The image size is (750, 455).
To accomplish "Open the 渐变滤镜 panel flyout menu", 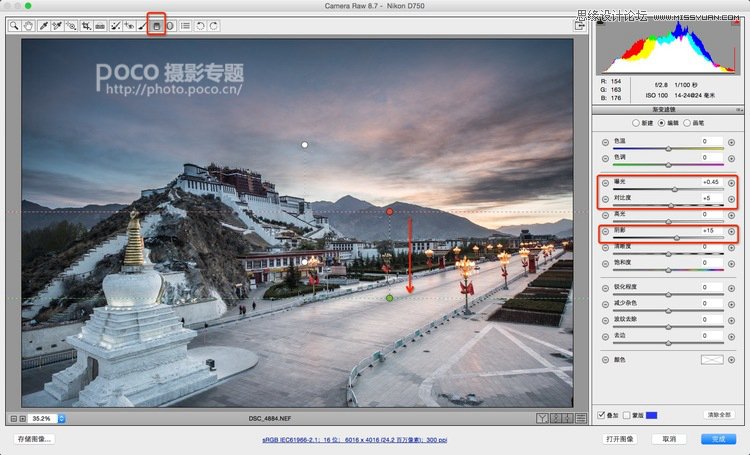I will [739, 110].
